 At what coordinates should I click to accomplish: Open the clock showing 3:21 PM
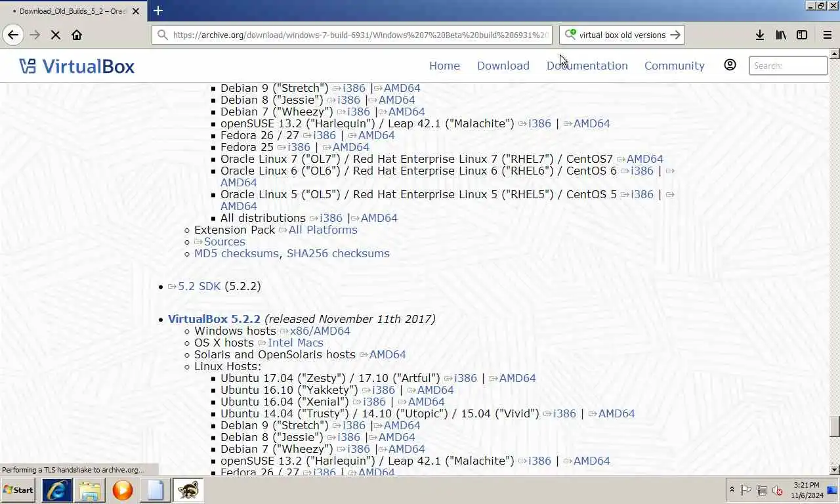[x=805, y=490]
